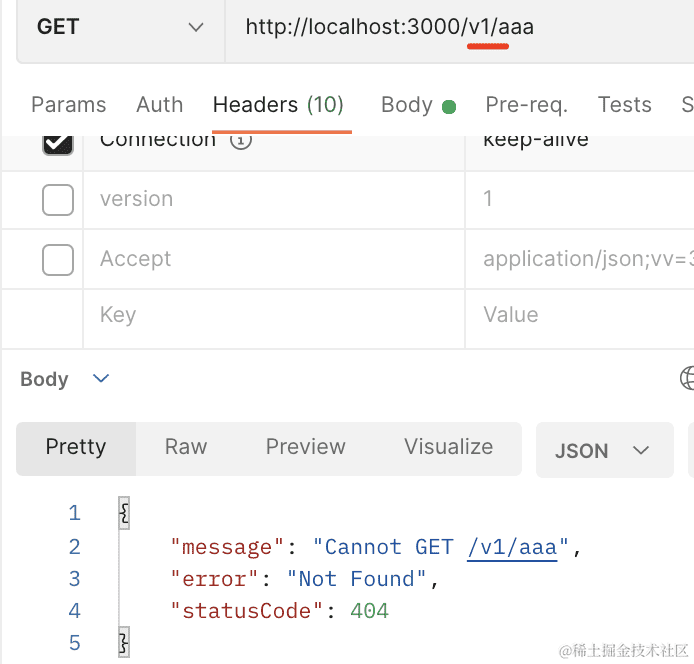This screenshot has width=694, height=664.
Task: Open the GET method dropdown
Action: 120,28
